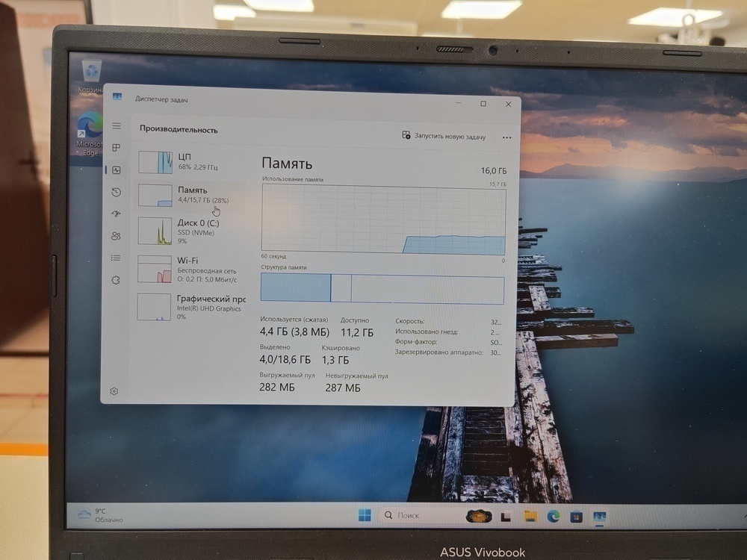The width and height of the screenshot is (747, 560).
Task: Click the Performance sidebar icon
Action: coord(117,170)
